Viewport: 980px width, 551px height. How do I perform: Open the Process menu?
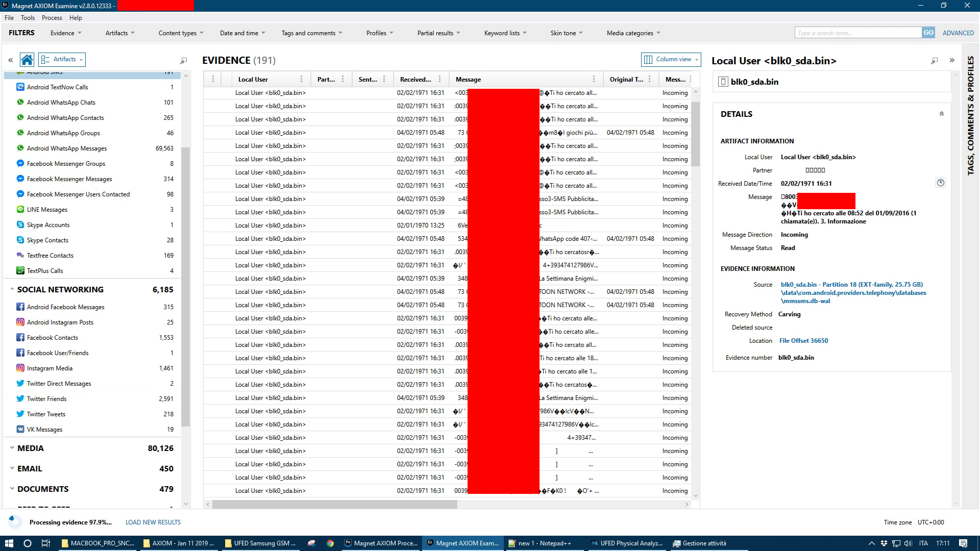[x=52, y=18]
